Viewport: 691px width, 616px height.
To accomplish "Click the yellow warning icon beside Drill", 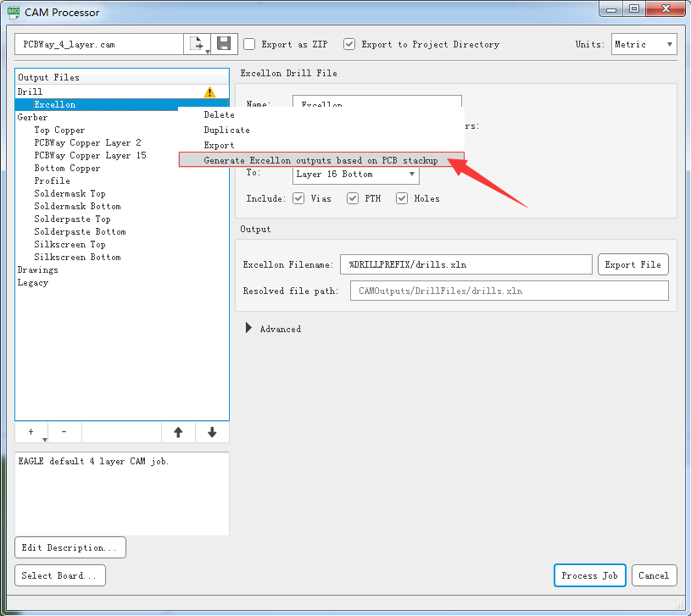I will (x=209, y=92).
